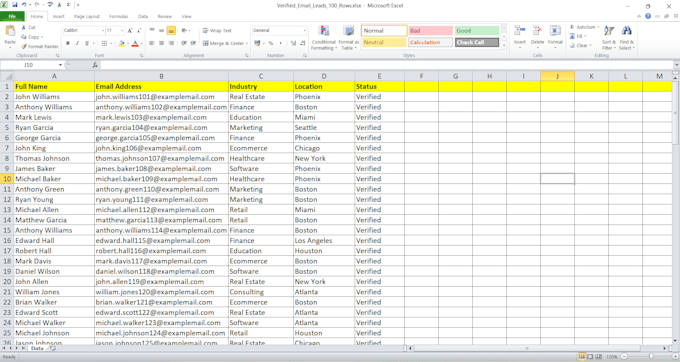Apply the Percent Style format
The width and height of the screenshot is (680, 362).
pos(271,43)
